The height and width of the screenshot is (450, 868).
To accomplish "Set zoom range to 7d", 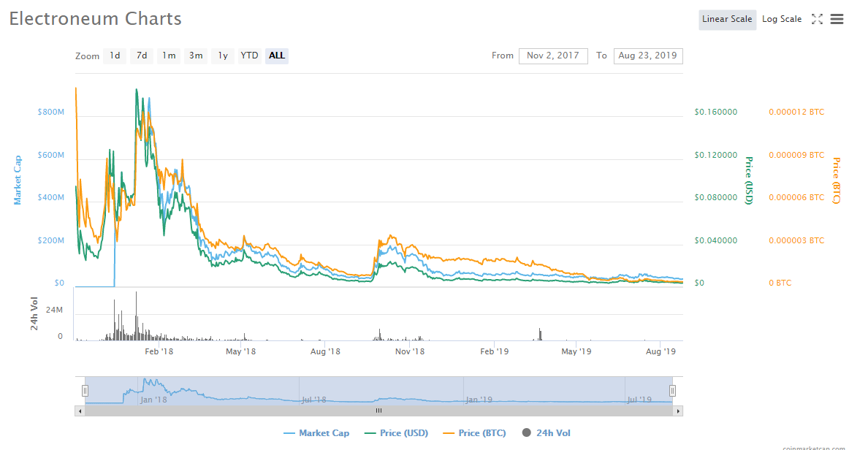I will (142, 56).
